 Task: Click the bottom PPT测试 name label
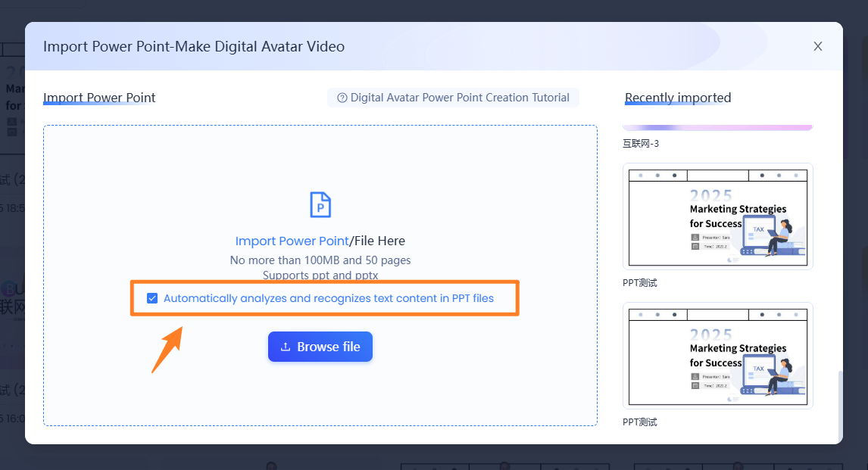pyautogui.click(x=640, y=422)
